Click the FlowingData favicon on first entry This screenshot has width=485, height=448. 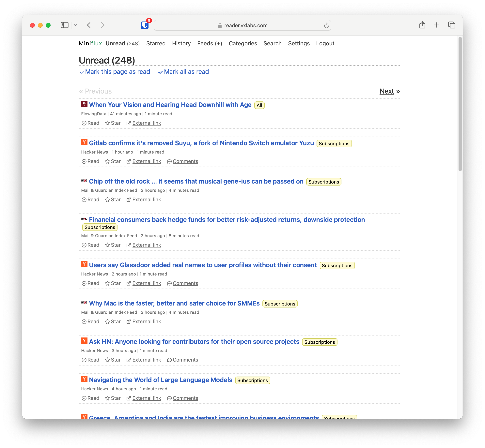[x=84, y=104]
